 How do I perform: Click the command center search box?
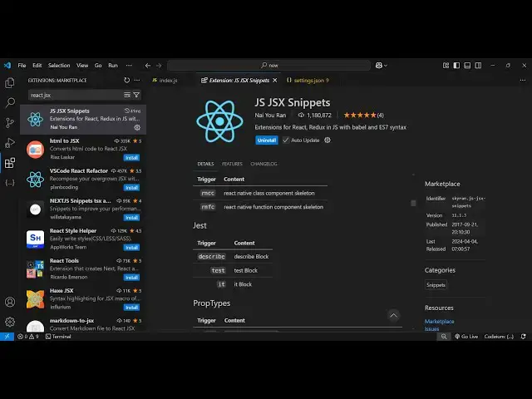(268, 66)
